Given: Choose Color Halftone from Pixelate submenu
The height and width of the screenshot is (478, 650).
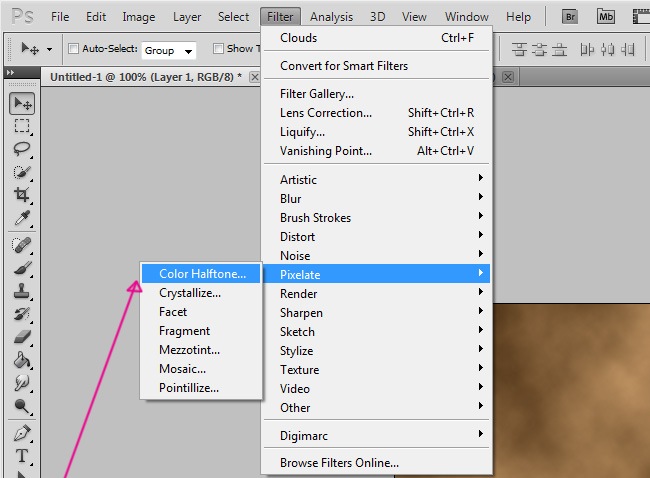Looking at the screenshot, I should [x=201, y=274].
